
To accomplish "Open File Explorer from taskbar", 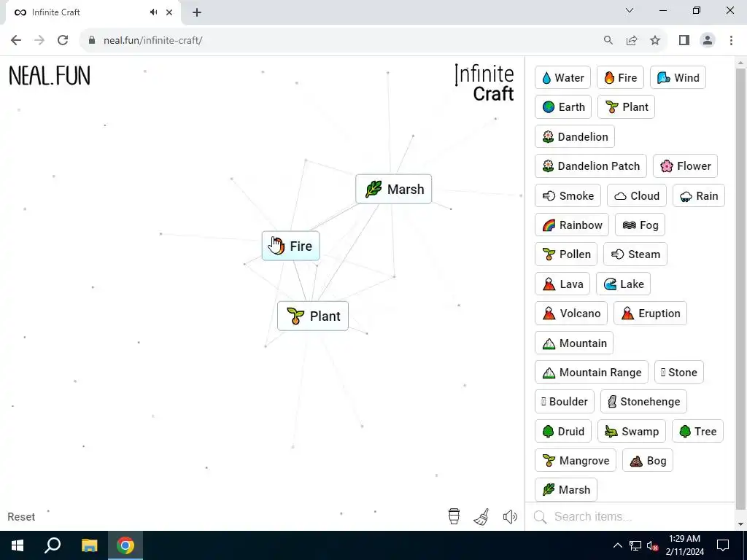I will [89, 545].
